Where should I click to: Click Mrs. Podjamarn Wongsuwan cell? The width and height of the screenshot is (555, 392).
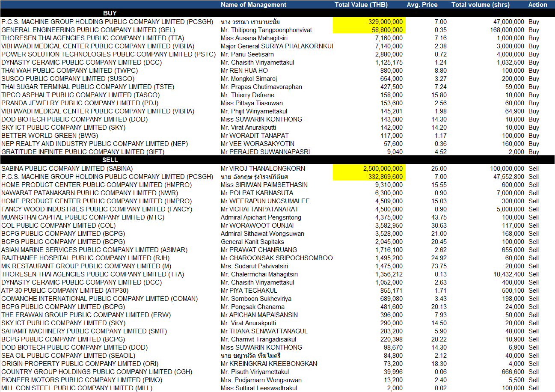(x=261, y=380)
